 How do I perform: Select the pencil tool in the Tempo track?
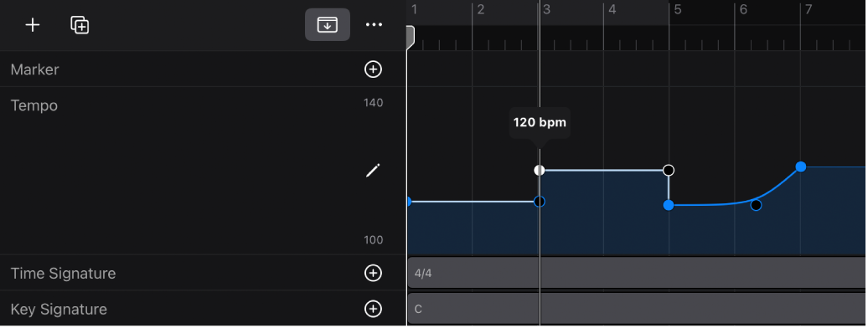point(373,171)
